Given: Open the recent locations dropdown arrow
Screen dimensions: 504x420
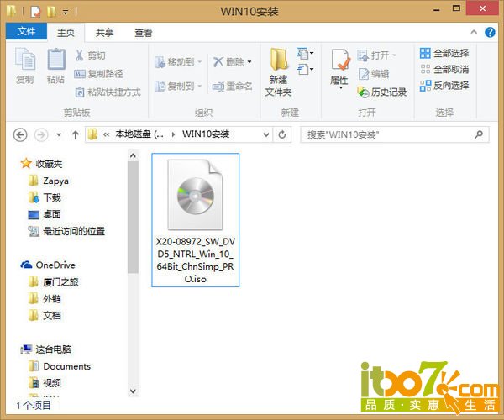Looking at the screenshot, I should tap(59, 134).
